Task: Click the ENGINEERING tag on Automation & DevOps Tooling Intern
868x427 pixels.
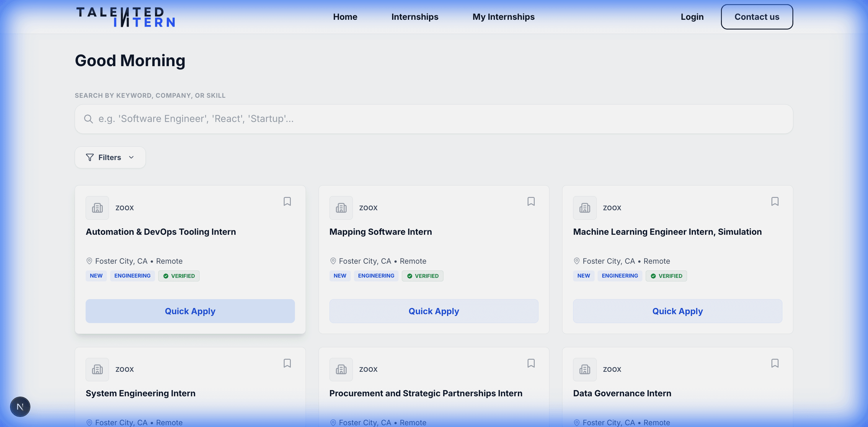Action: point(132,276)
